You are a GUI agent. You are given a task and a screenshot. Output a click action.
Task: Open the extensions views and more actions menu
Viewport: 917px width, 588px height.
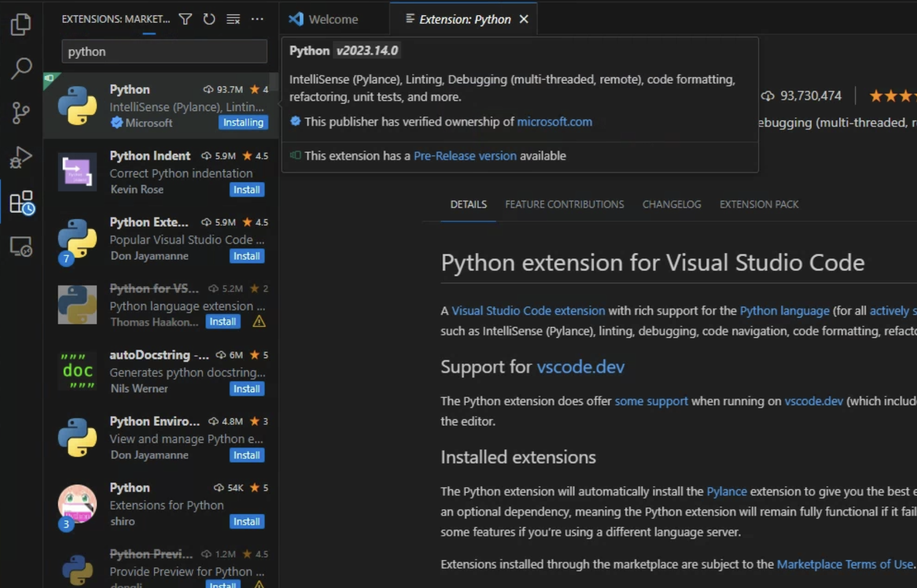(x=257, y=19)
